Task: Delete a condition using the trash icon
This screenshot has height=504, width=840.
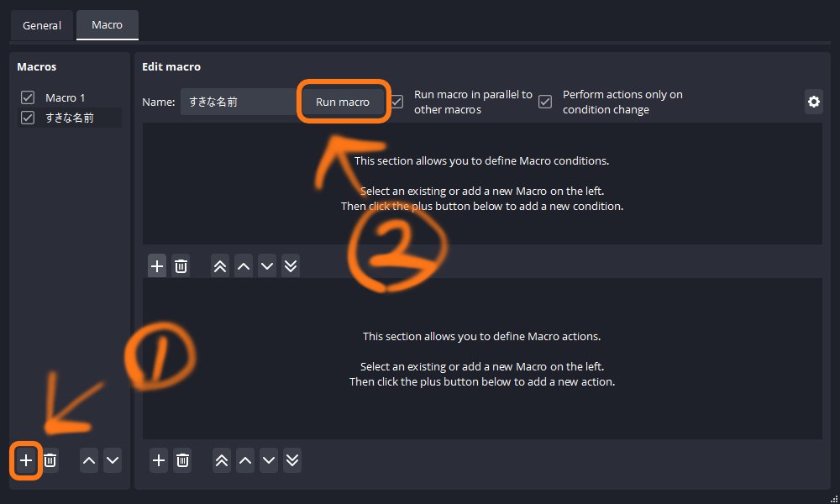Action: tap(181, 265)
